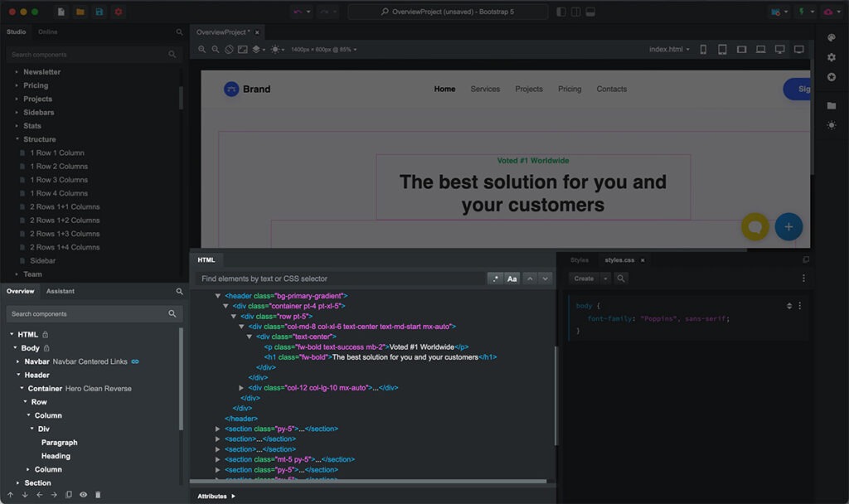
Task: Click the Open folder icon in toolbar
Action: [x=80, y=12]
